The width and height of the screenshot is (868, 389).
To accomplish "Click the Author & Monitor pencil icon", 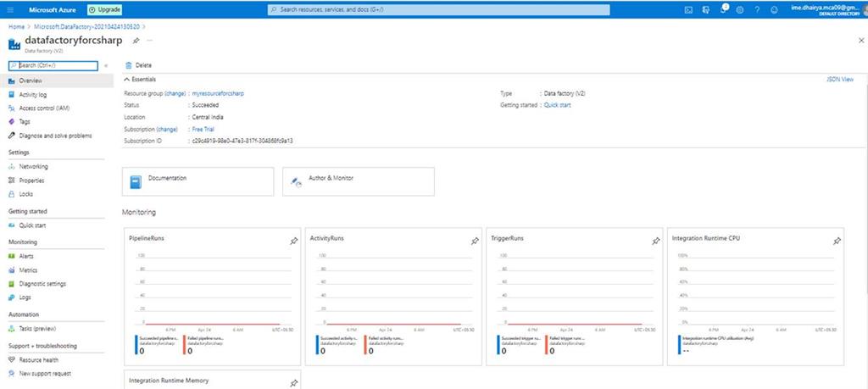I will point(296,182).
